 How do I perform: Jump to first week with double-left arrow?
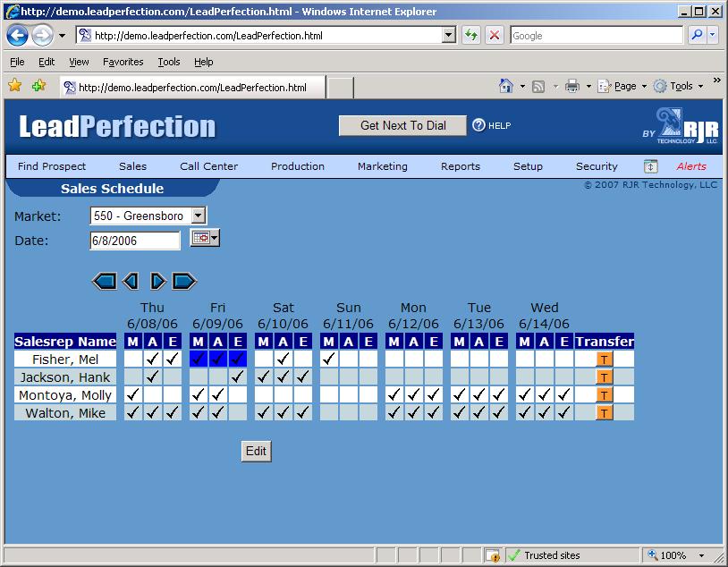pos(105,282)
